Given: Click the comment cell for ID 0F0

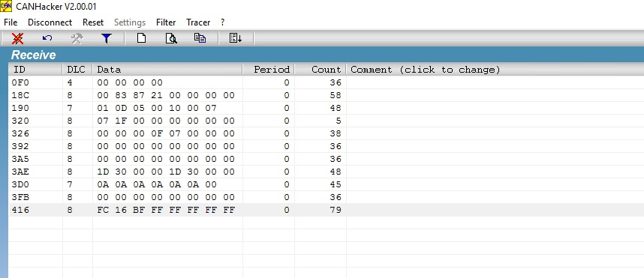Looking at the screenshot, I should point(495,82).
